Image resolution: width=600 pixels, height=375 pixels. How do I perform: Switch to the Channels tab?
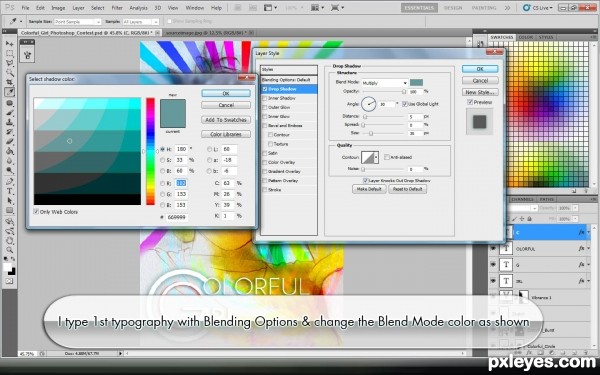click(x=522, y=199)
